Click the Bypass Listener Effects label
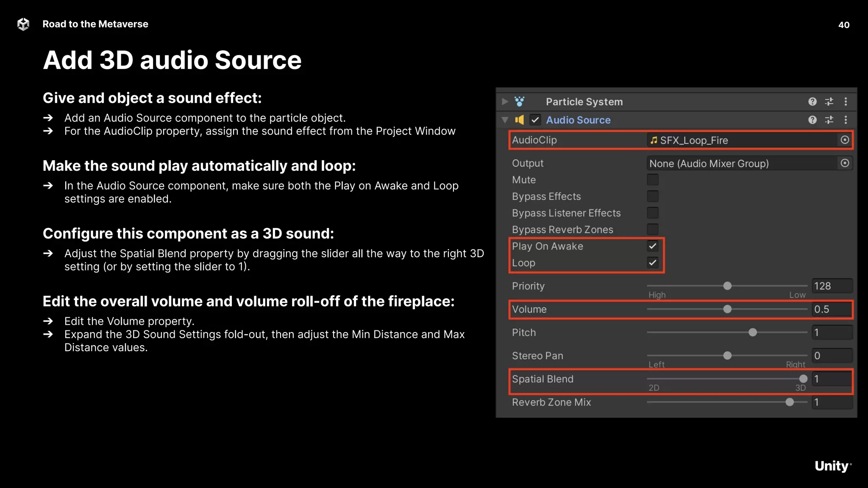868x488 pixels. point(566,213)
